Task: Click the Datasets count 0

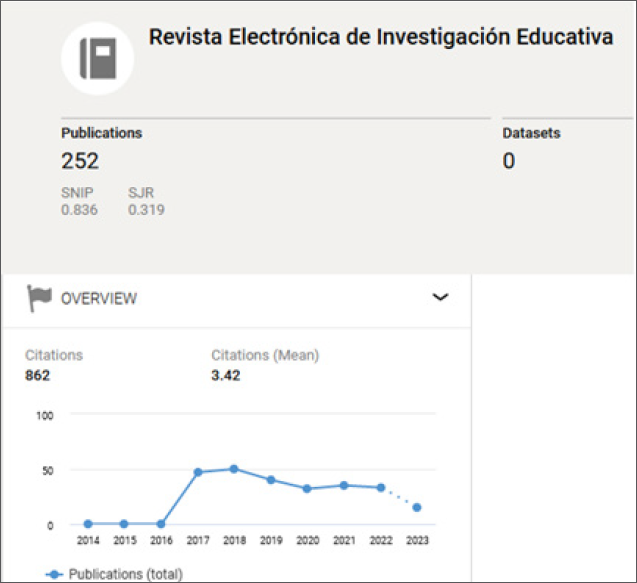Action: [x=508, y=161]
